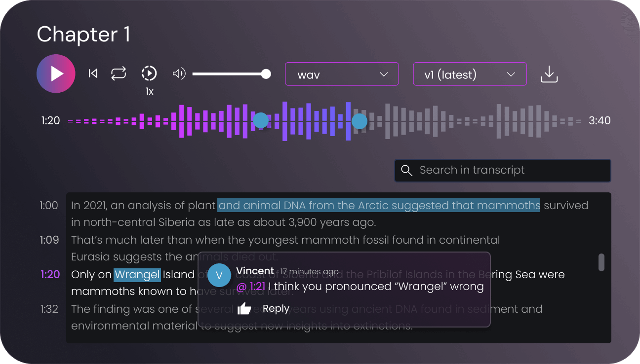Viewport: 640px width, 364px height.
Task: Jump to transcript timestamp 1:09
Action: coord(49,240)
